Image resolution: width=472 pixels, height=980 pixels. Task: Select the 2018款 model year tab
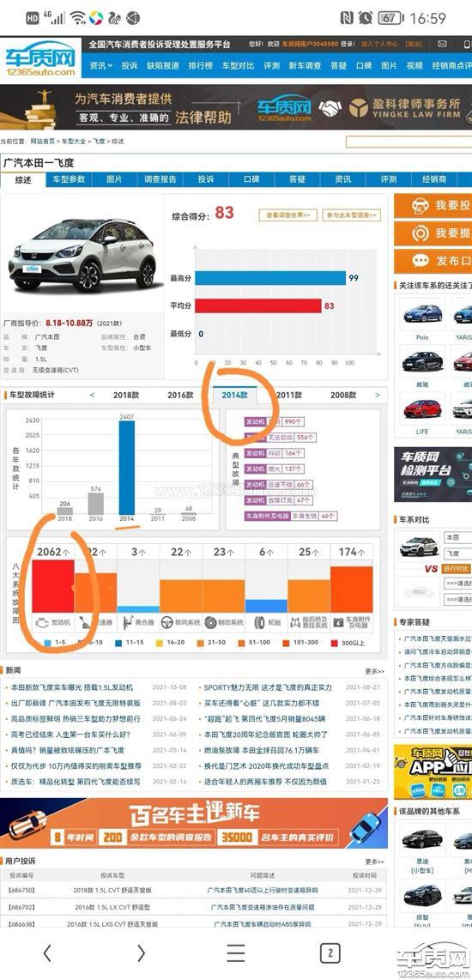click(126, 395)
